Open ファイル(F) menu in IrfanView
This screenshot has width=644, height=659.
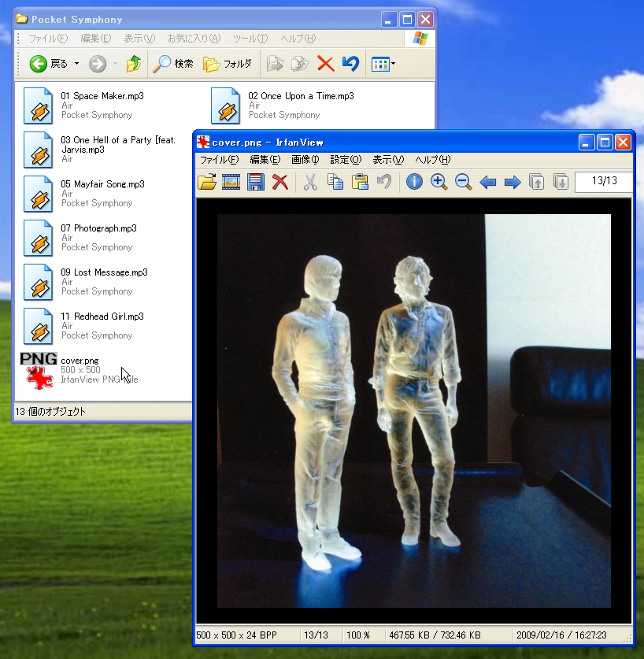(x=219, y=160)
